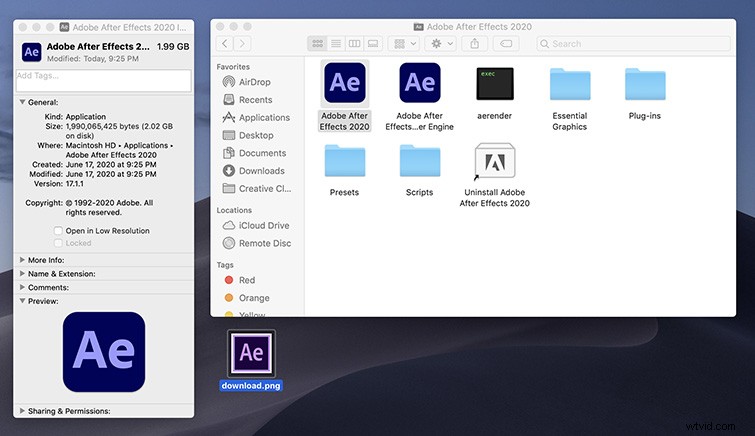Open Creative Cloud Files in the sidebar
This screenshot has height=436, width=755.
[257, 189]
